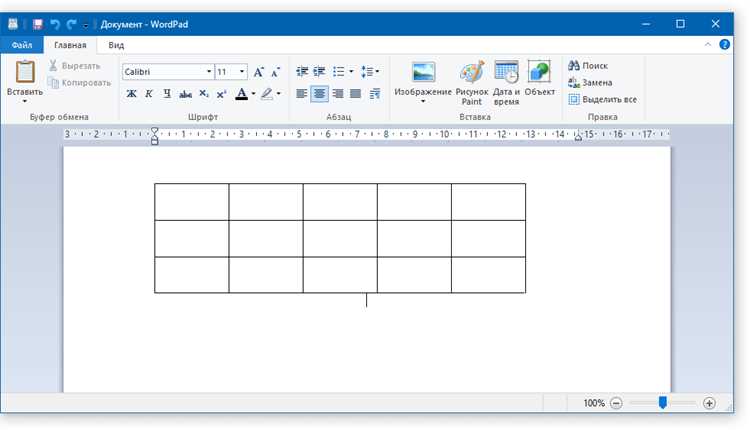Click Increase indent icon
The image size is (750, 430).
tap(319, 72)
